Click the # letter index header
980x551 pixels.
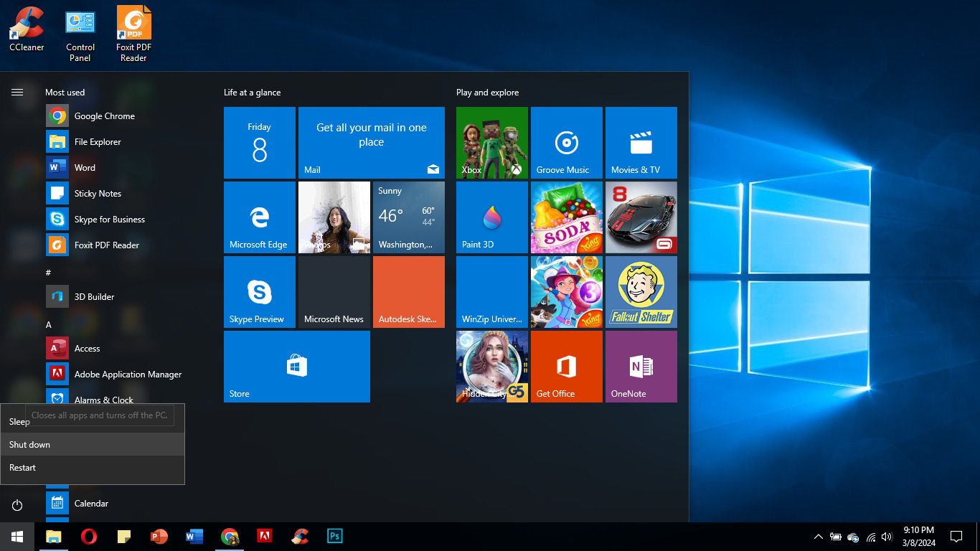point(48,273)
